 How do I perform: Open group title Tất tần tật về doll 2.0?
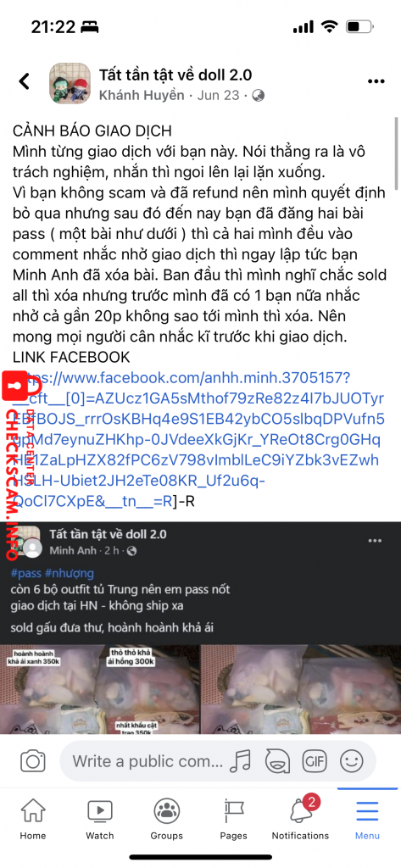point(176,75)
